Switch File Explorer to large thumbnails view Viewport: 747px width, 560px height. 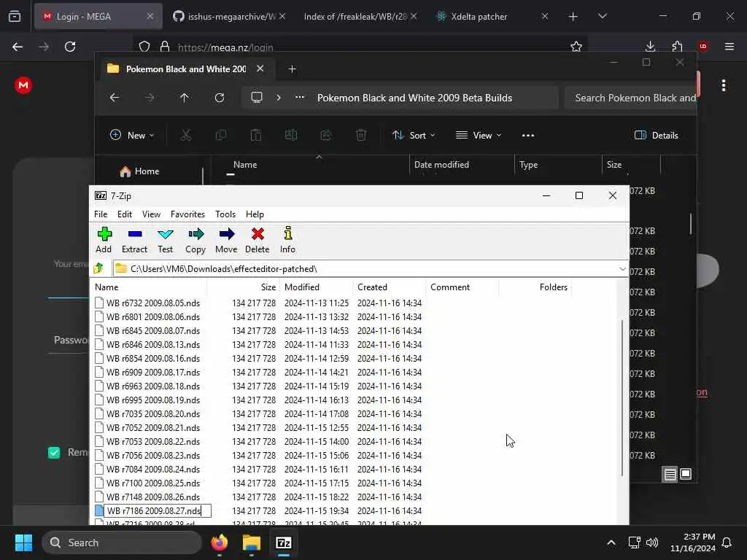coord(686,474)
